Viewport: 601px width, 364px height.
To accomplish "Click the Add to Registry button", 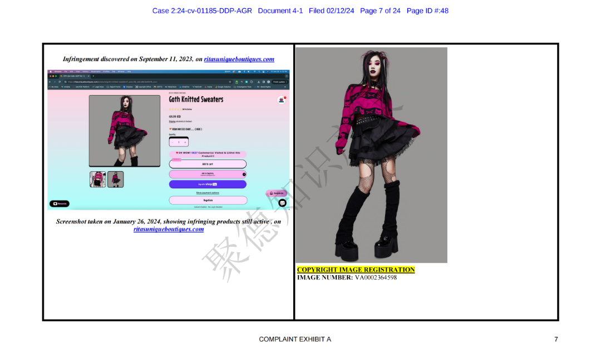I will coord(208,174).
